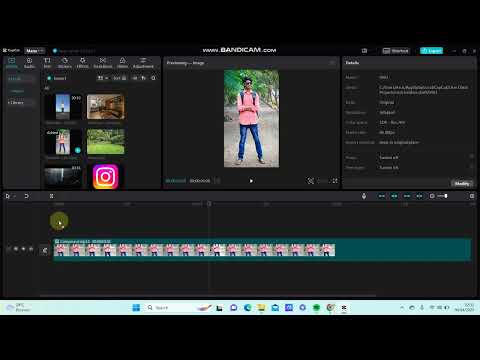Open the Menu dropdown in title bar

(35, 51)
